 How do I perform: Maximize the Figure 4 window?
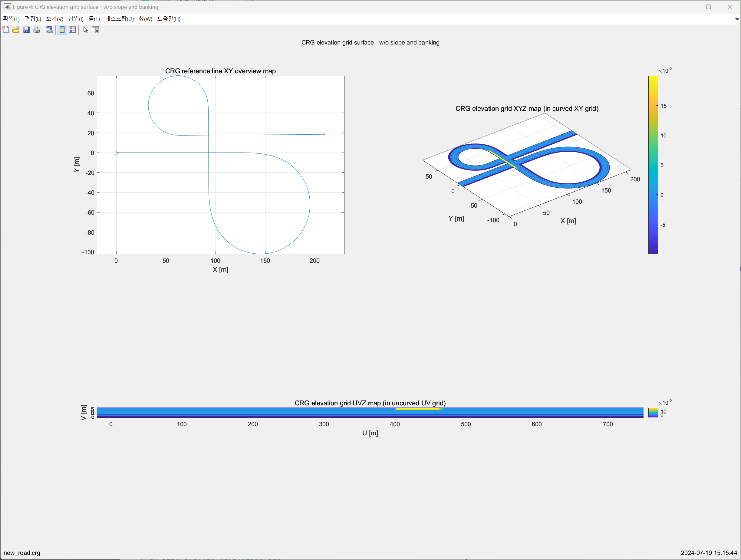[709, 7]
